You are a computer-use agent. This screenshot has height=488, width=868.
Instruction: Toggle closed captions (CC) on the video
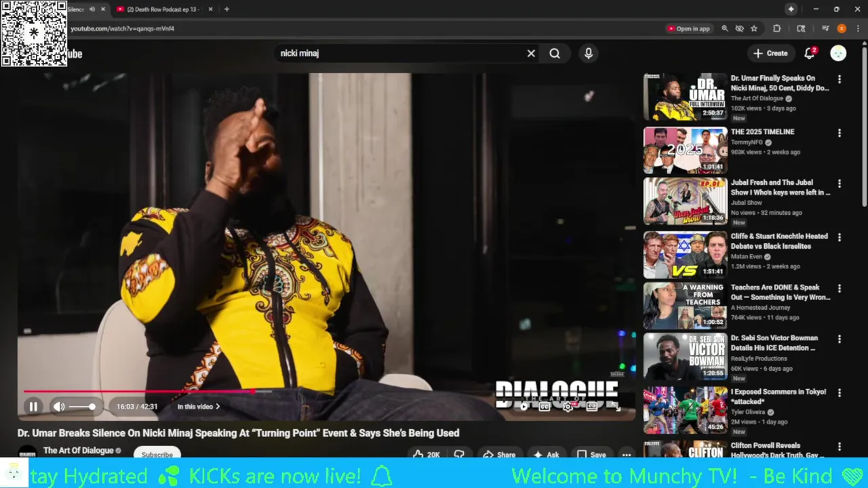point(545,406)
